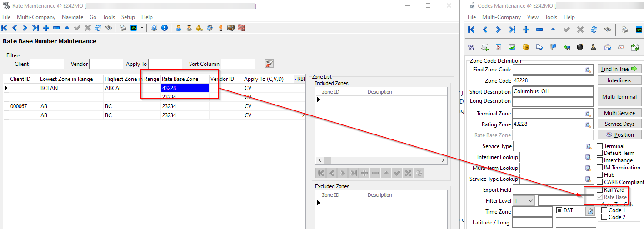
Task: Click the black bomb icon in Codes Maintenance toolbar
Action: click(x=580, y=47)
